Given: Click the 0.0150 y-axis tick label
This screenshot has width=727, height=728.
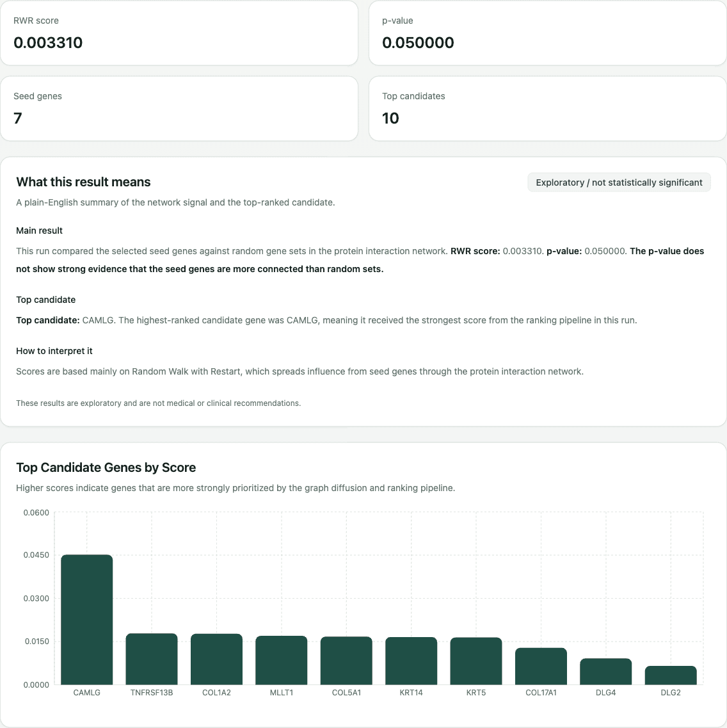Looking at the screenshot, I should pyautogui.click(x=36, y=642).
